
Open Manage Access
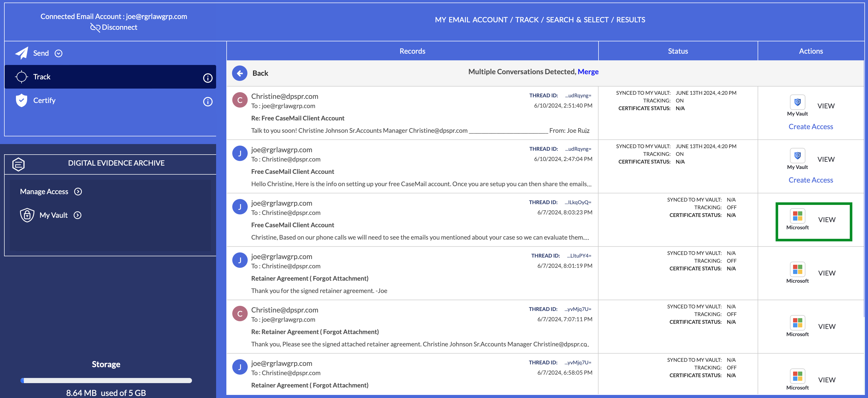point(44,191)
